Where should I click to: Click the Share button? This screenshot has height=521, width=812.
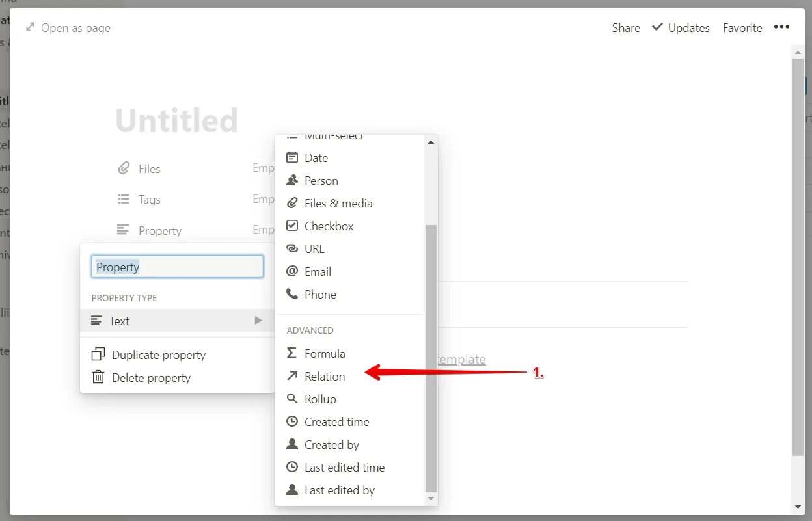(x=626, y=27)
